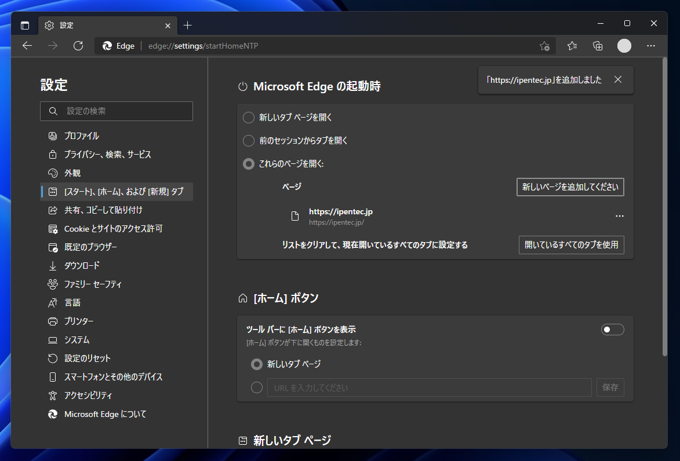Image resolution: width=680 pixels, height=461 pixels.
Task: Click the settings page vertical scrollbar
Action: click(664, 207)
